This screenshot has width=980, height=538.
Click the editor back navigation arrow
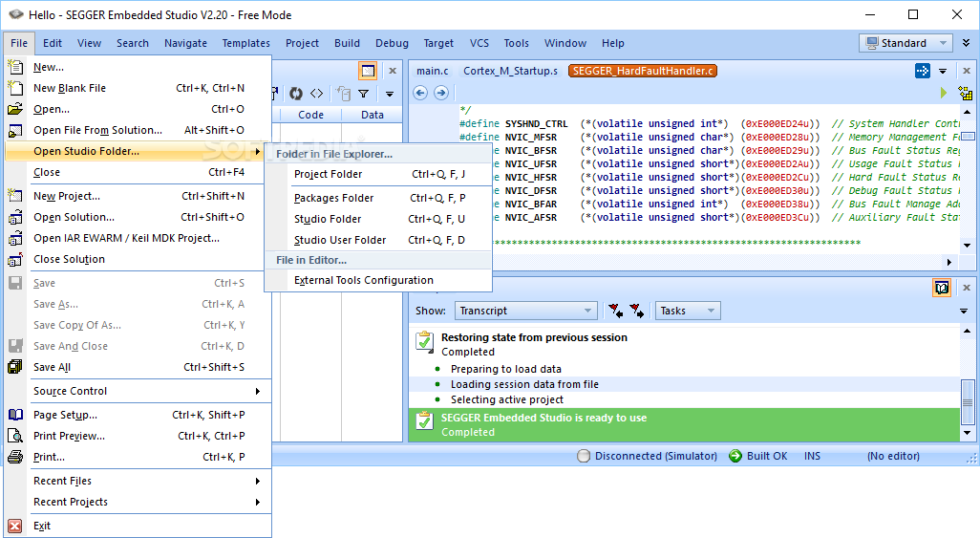[420, 94]
